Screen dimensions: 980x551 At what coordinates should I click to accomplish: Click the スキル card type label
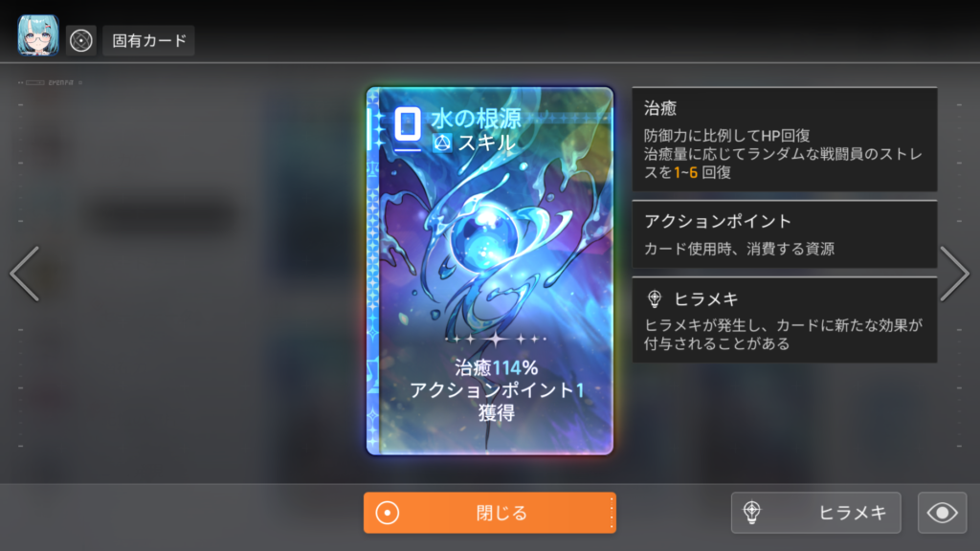(487, 143)
